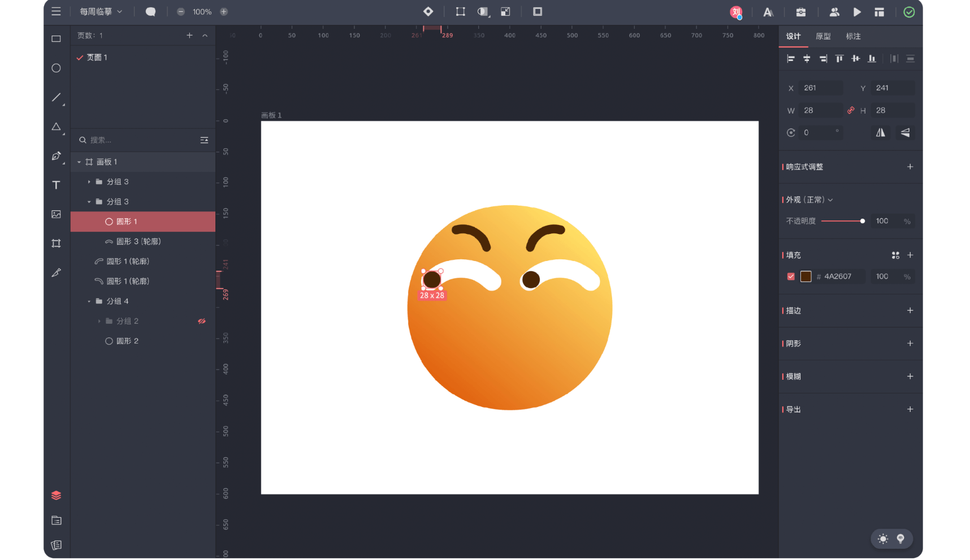
Task: Select the Text tool
Action: [56, 185]
